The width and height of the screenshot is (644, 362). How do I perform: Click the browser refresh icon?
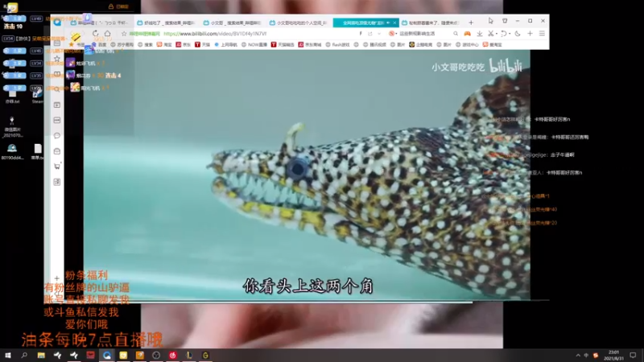pyautogui.click(x=95, y=34)
